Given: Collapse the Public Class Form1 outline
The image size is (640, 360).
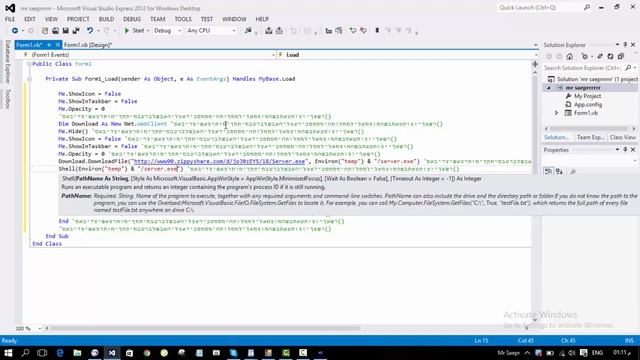Looking at the screenshot, I should [x=29, y=64].
